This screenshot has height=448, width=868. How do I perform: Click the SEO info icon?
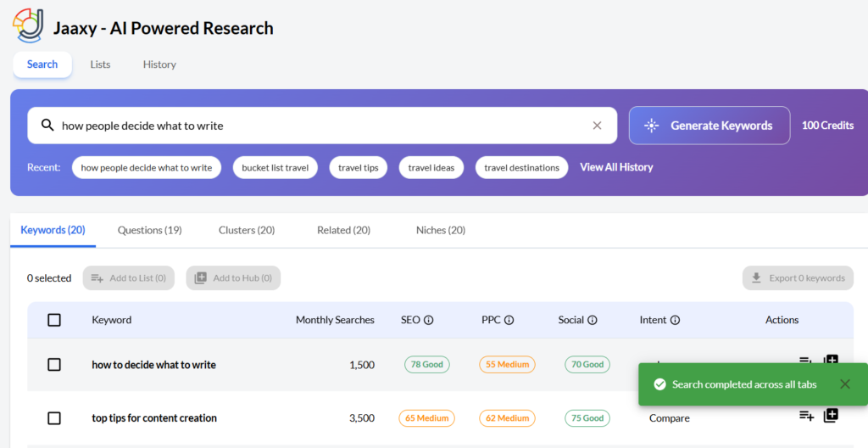(x=428, y=320)
